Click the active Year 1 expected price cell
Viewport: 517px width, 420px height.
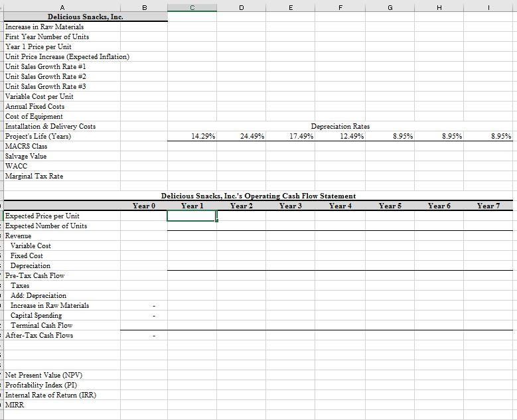click(x=192, y=216)
